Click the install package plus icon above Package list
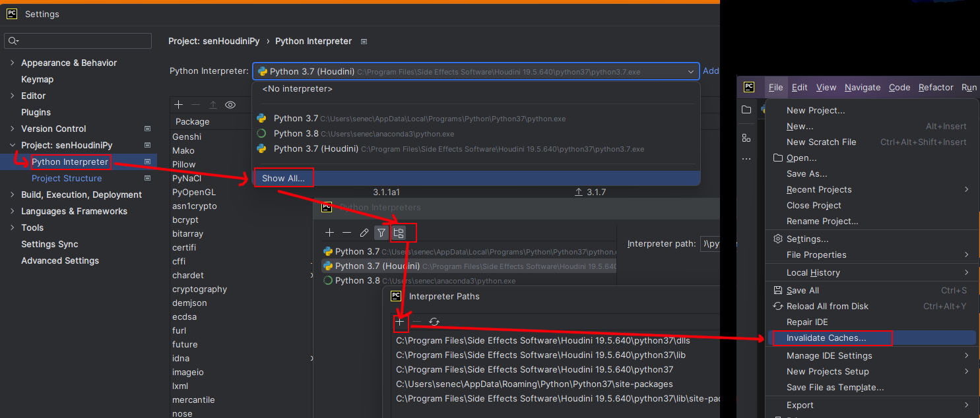980x418 pixels. tap(178, 105)
